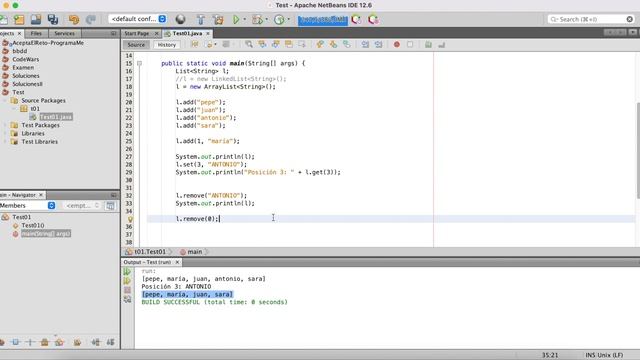Click the Search field
The image size is (640, 360).
(590, 19)
